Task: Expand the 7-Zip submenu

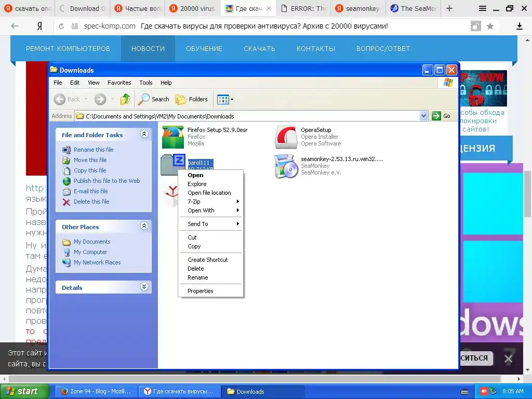Action: 210,202
